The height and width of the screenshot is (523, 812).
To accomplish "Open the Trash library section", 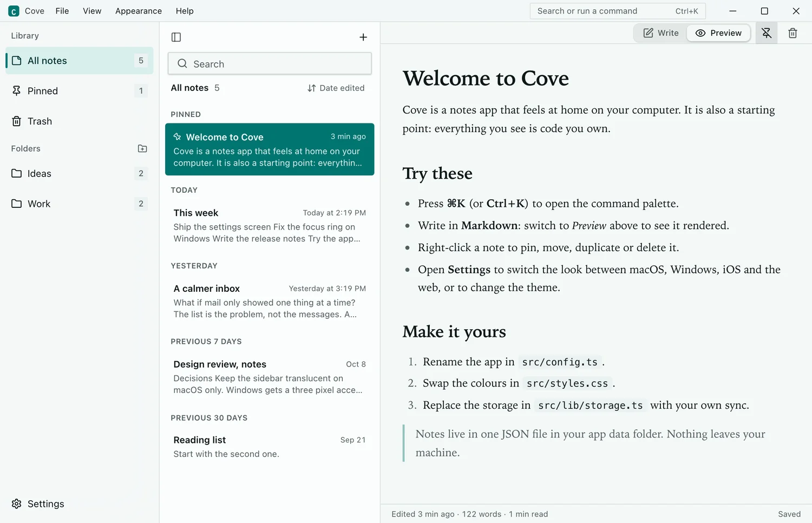I will [x=80, y=121].
